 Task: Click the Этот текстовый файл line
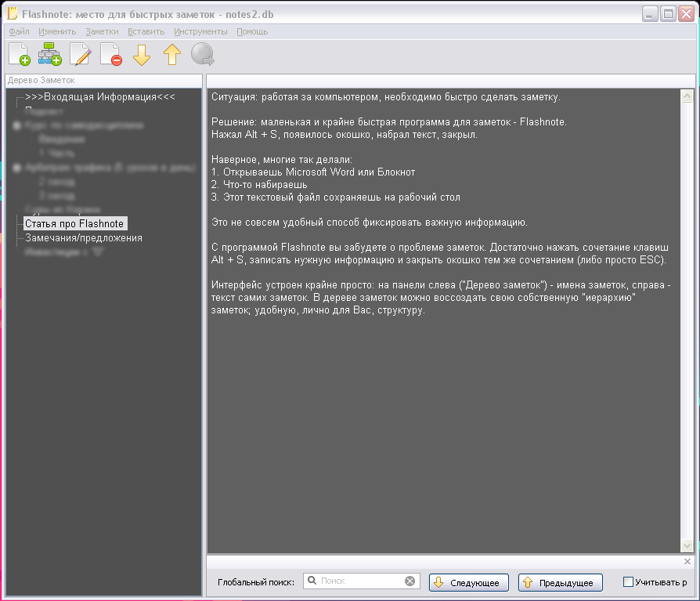(336, 197)
